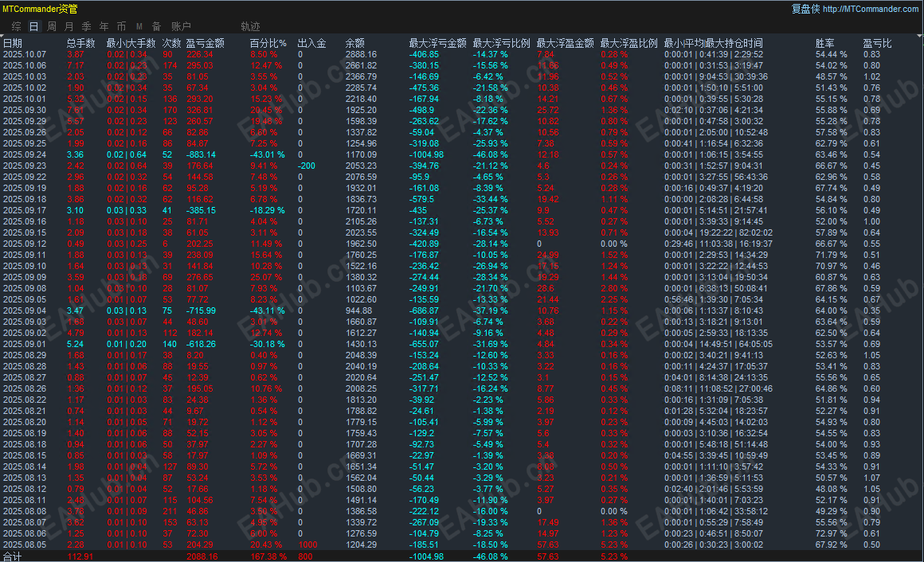This screenshot has height=562, width=924.
Task: Click the 最小|大手数 column header
Action: coord(131,43)
